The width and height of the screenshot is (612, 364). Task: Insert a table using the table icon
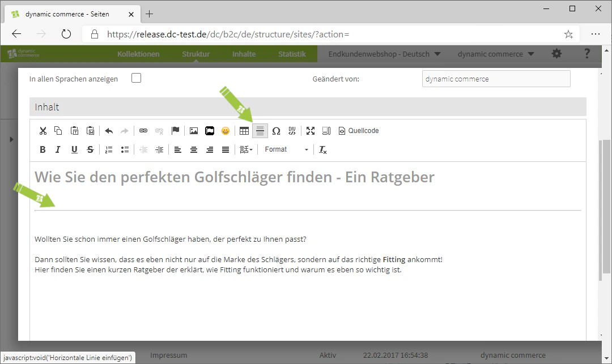(x=244, y=131)
